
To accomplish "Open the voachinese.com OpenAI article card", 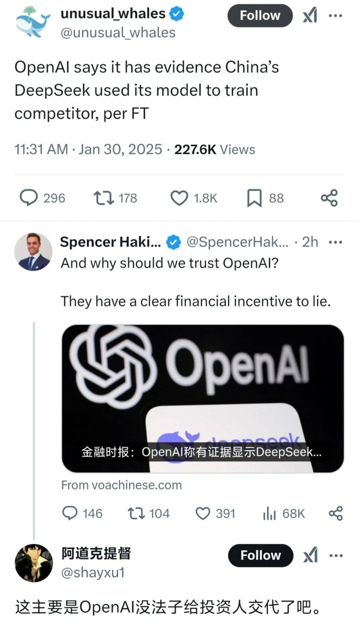I will click(x=203, y=398).
